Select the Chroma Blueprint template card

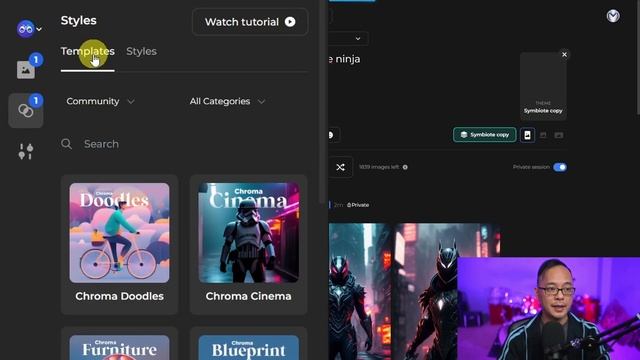tap(249, 344)
